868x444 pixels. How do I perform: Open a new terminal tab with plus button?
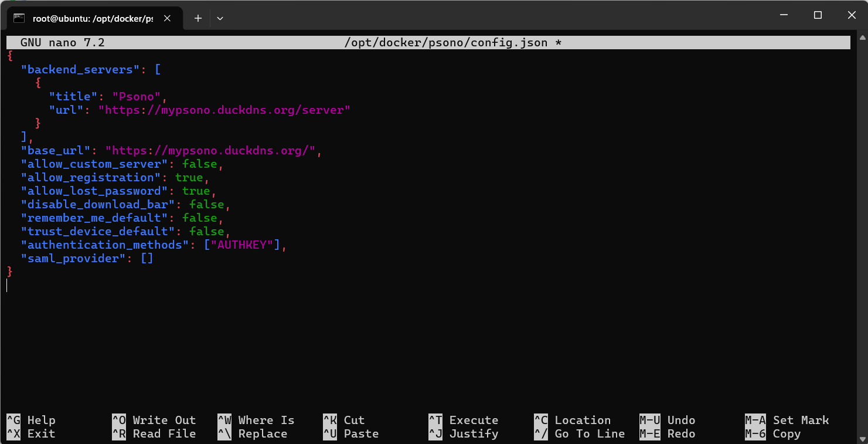pos(198,18)
